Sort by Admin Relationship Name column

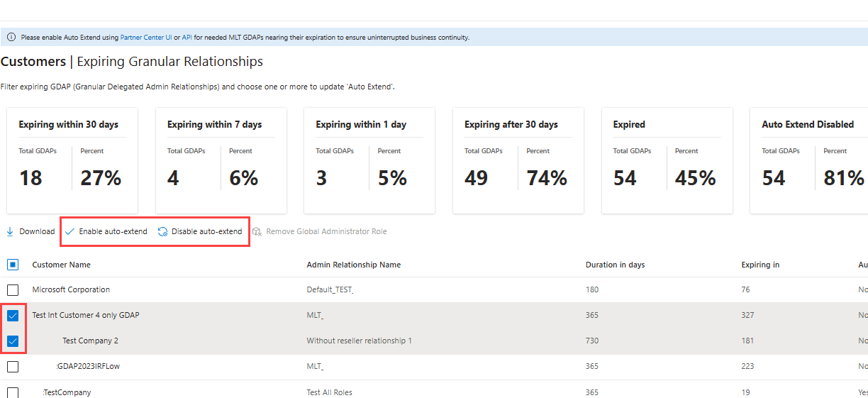353,265
